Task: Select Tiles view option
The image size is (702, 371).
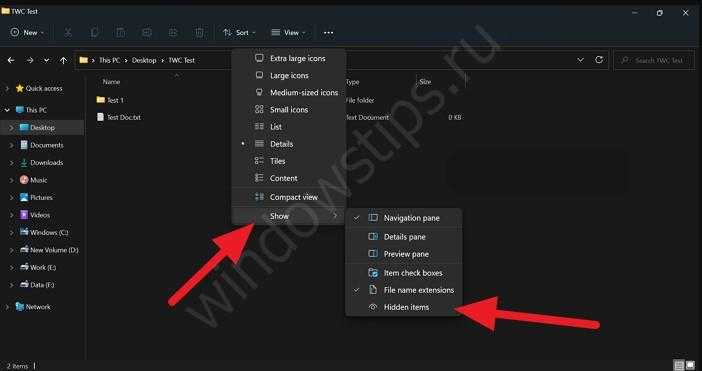Action: (289, 161)
